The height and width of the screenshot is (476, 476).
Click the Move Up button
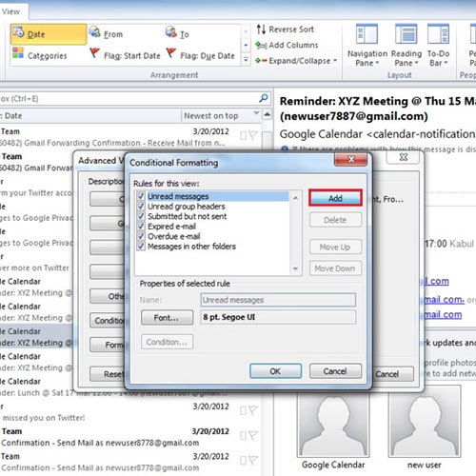point(335,247)
